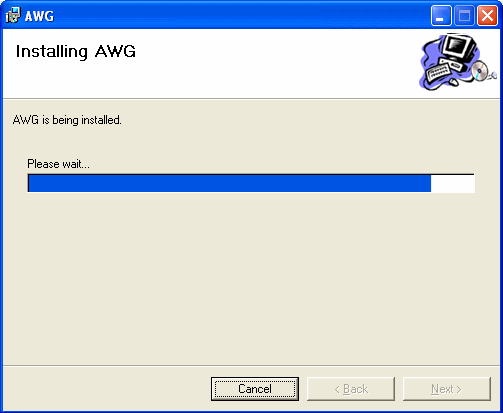Click the white unfilled end of progress bar
This screenshot has width=503, height=413.
coord(452,183)
